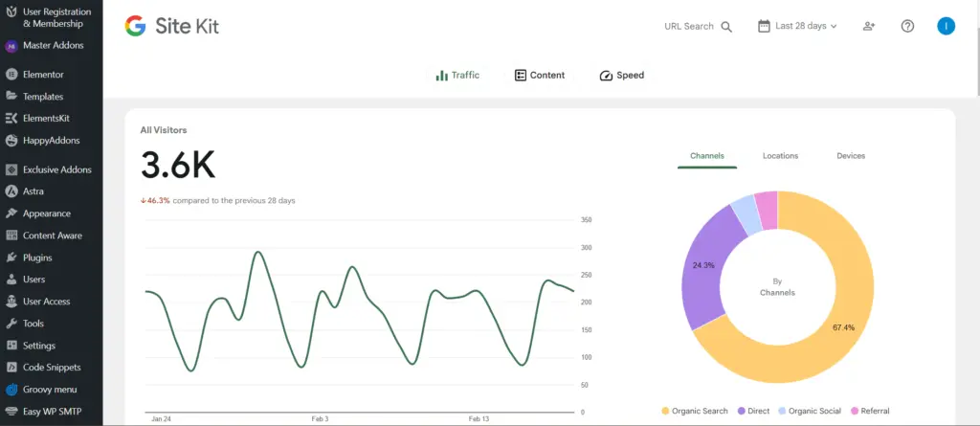Screen dimensions: 980x426
Task: Click the Elementor sidebar icon
Action: point(11,75)
